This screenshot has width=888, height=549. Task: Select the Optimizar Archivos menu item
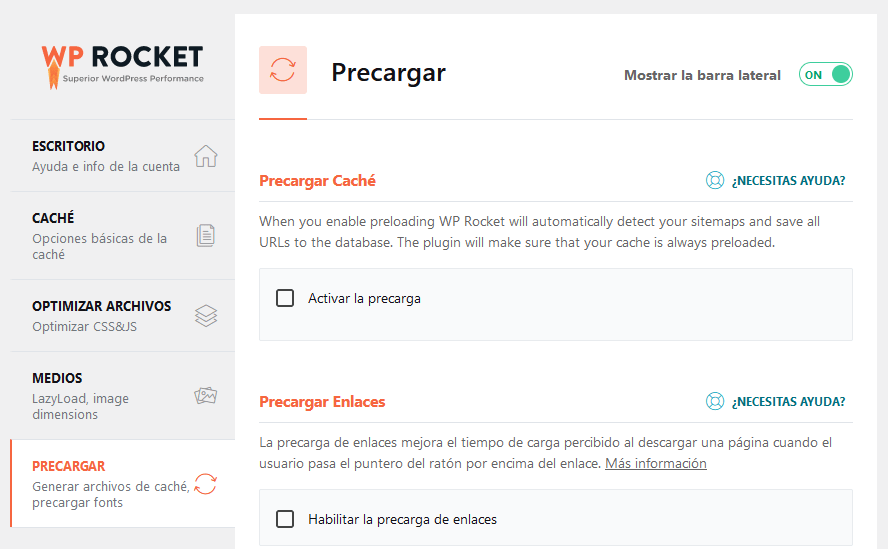(101, 306)
